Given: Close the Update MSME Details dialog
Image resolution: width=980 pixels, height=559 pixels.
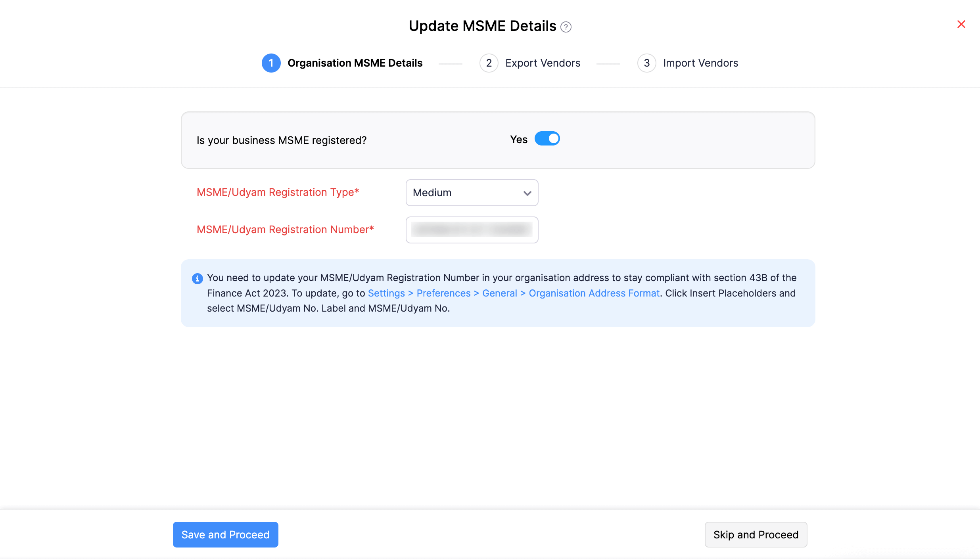Looking at the screenshot, I should coord(961,24).
